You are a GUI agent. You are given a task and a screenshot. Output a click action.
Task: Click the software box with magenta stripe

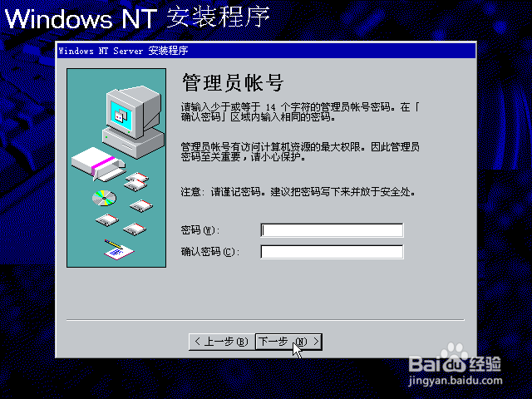98,164
